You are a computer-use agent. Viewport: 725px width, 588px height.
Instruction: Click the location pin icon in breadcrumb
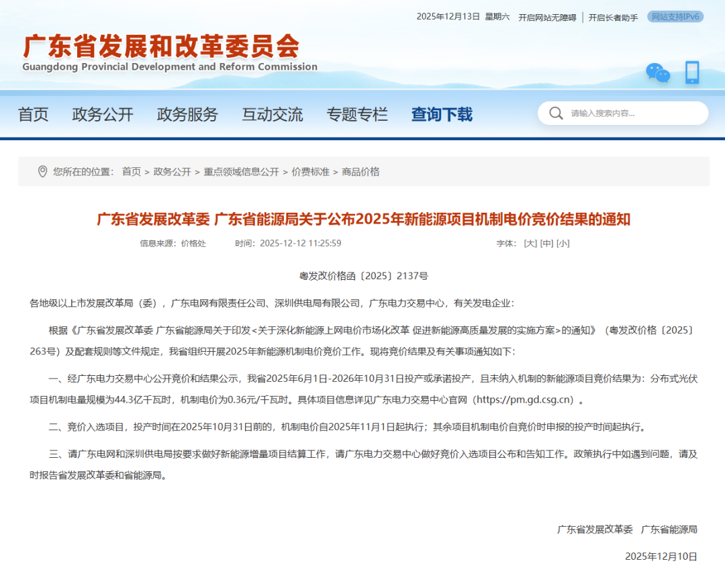(x=42, y=172)
